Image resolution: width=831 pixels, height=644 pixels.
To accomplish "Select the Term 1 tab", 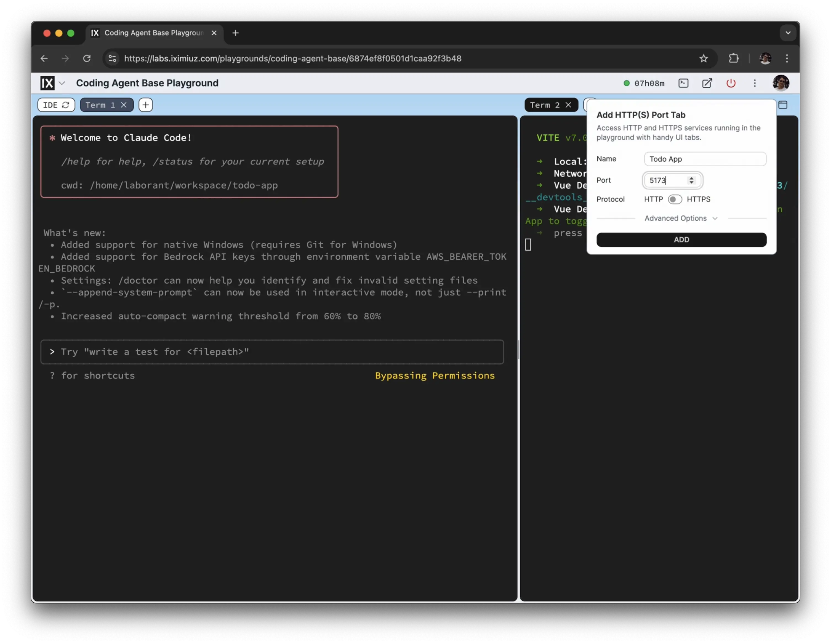I will (x=100, y=105).
